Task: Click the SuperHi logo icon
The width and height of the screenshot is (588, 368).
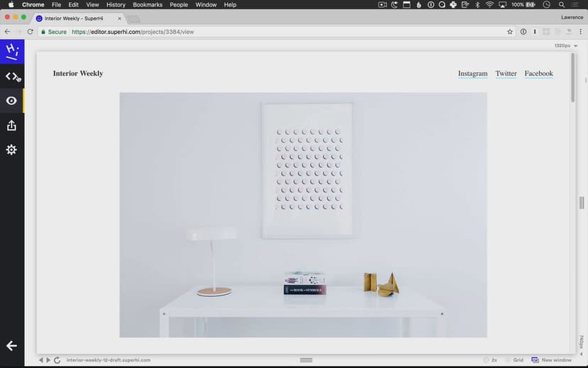Action: 12,52
